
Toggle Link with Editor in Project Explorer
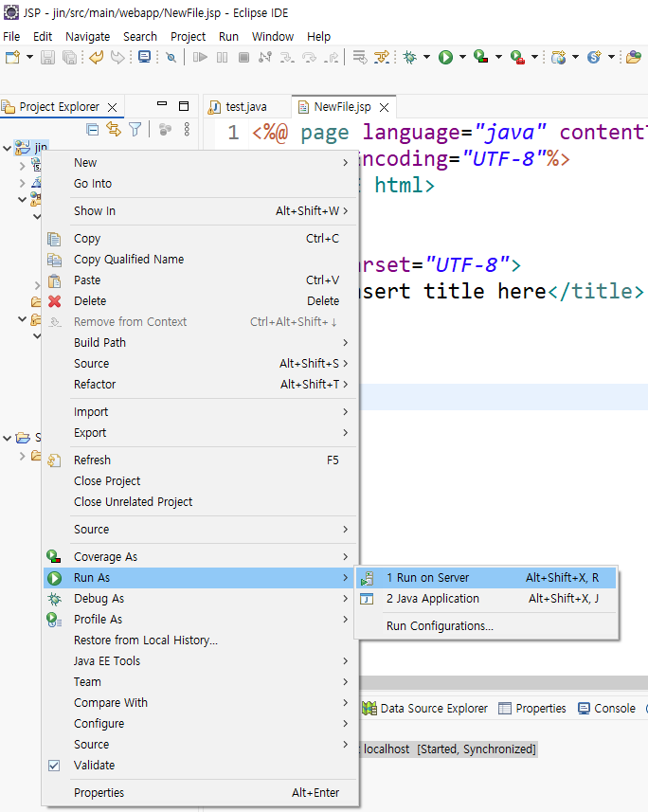pos(114,129)
